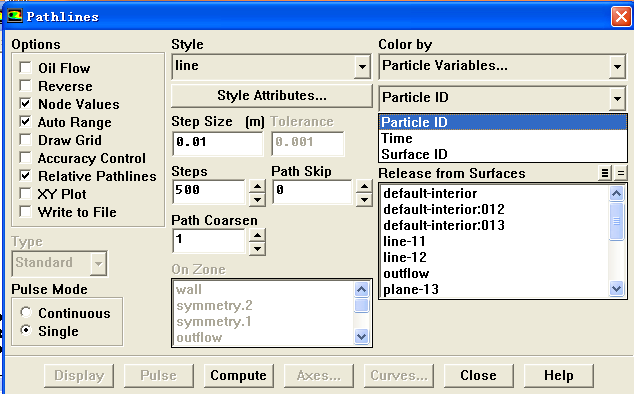
Task: Click On Zone list scrollbar thumb
Action: tap(361, 305)
